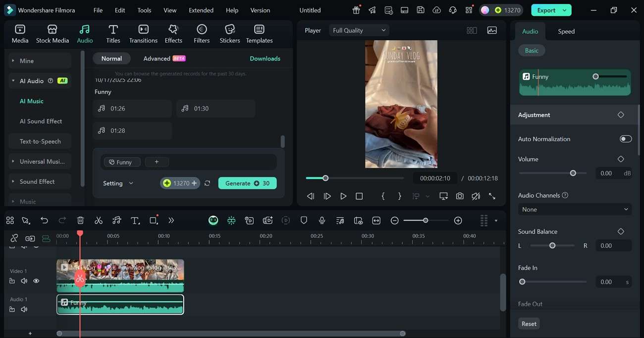
Task: Click the Volume slider handle
Action: pyautogui.click(x=573, y=173)
